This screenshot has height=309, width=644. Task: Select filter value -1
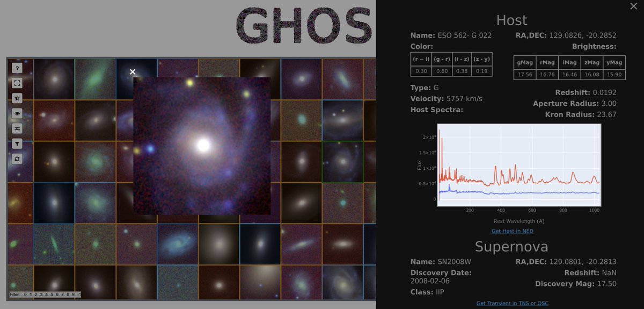tap(79, 294)
